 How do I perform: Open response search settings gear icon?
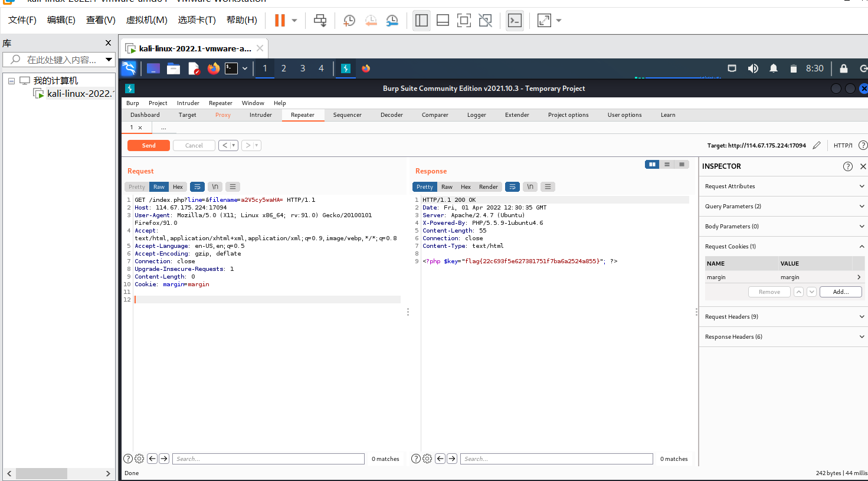[427, 459]
